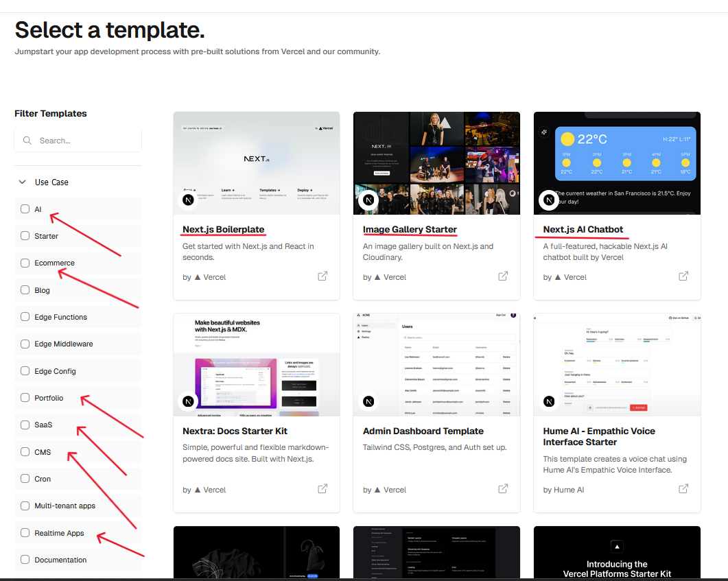Open the Next.js AI Chatbot template title
This screenshot has height=581, width=728.
(x=583, y=229)
